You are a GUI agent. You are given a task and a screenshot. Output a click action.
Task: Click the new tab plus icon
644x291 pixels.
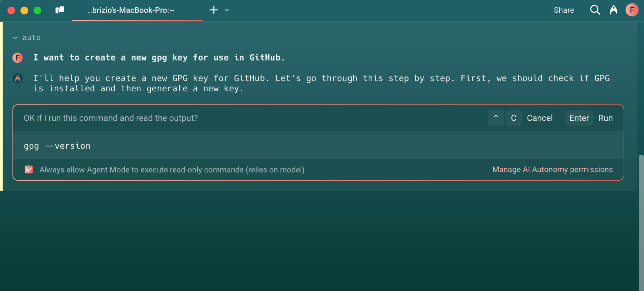(x=214, y=10)
